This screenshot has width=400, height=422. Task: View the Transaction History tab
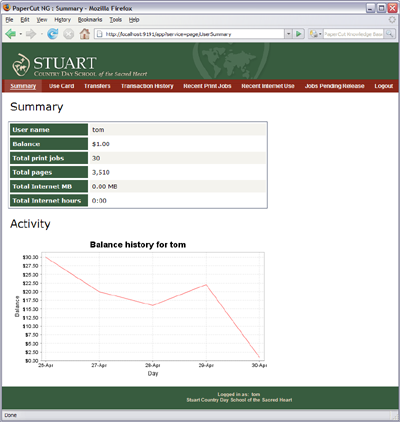tap(147, 86)
